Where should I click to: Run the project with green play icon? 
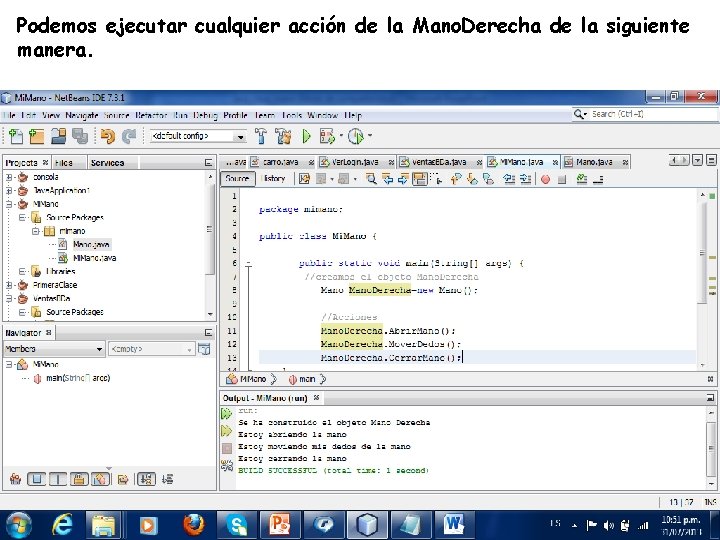[x=306, y=136]
